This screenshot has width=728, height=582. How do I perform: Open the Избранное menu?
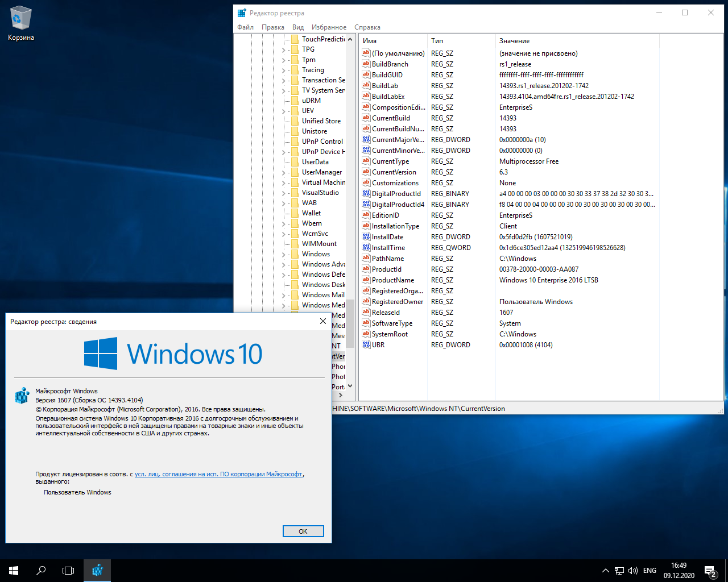(329, 27)
